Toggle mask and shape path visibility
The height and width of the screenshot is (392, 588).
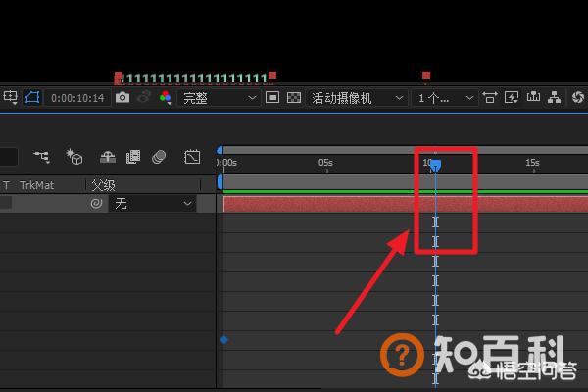tap(32, 98)
